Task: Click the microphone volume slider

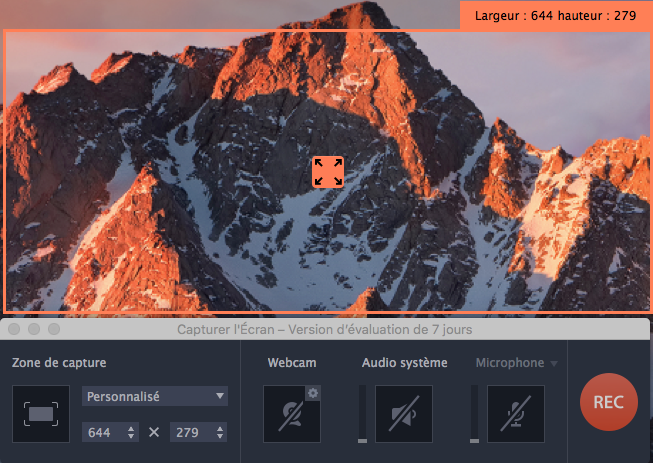Action: coord(474,414)
